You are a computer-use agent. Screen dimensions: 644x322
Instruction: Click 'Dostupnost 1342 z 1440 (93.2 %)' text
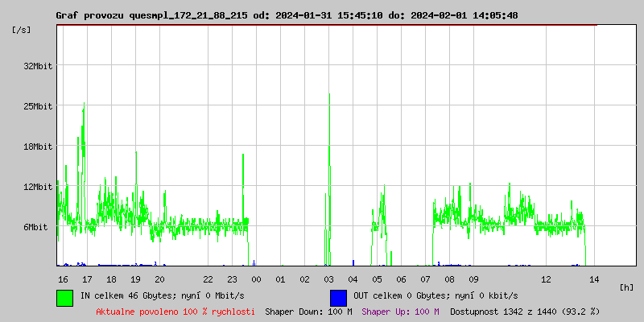[x=525, y=312]
